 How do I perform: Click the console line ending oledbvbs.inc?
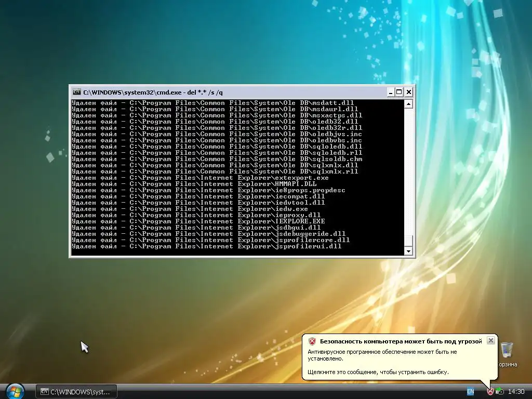point(217,140)
